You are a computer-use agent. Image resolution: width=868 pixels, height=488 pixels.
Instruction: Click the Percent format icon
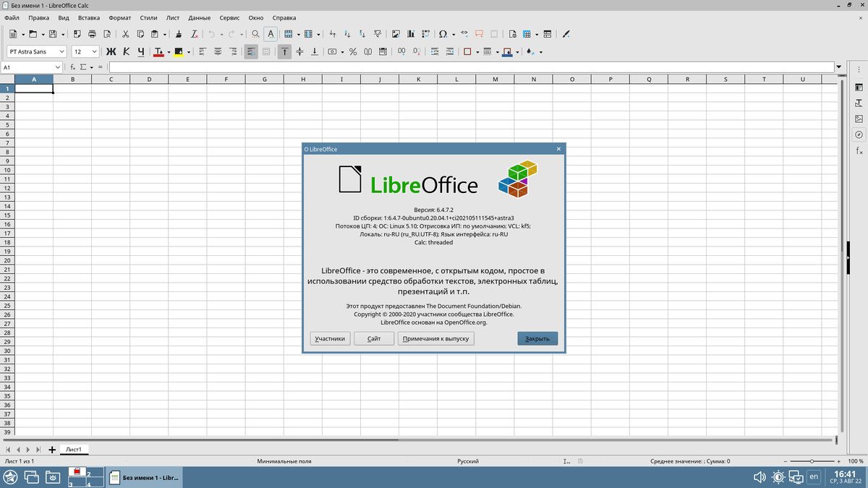353,51
